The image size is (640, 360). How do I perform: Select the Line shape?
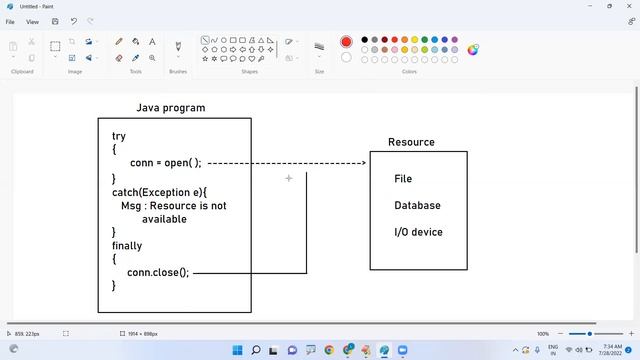click(205, 40)
